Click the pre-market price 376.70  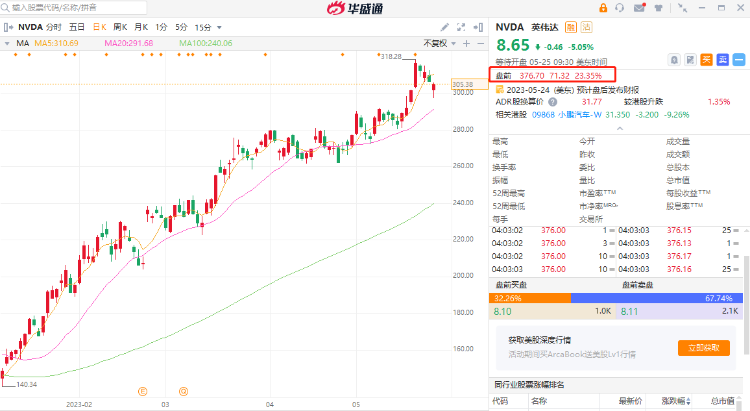coord(532,76)
